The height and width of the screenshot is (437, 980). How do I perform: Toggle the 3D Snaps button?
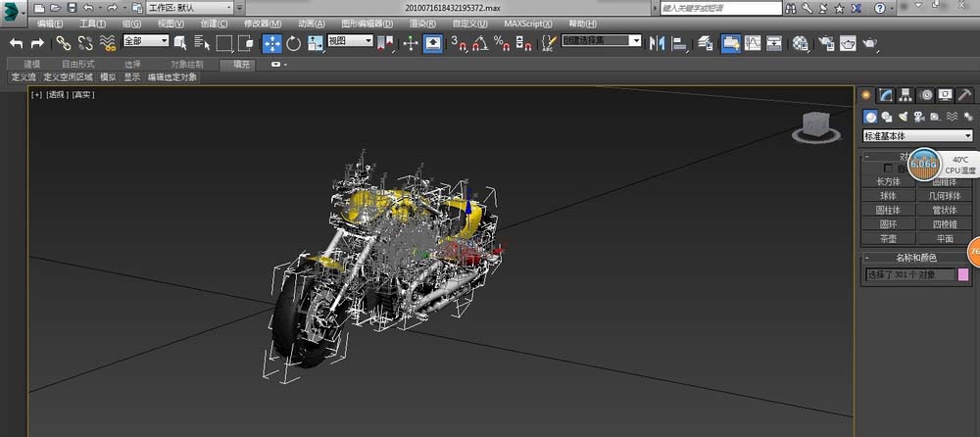click(x=459, y=43)
